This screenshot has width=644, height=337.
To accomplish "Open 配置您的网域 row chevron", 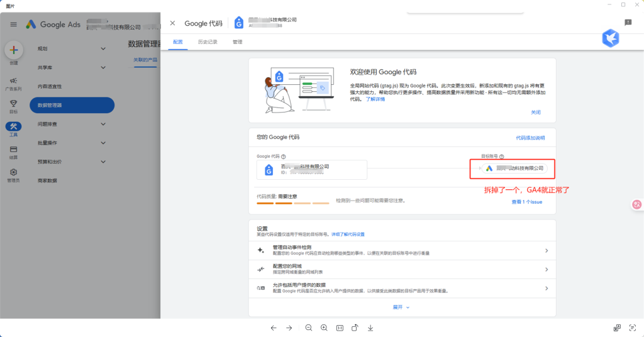I will point(547,269).
